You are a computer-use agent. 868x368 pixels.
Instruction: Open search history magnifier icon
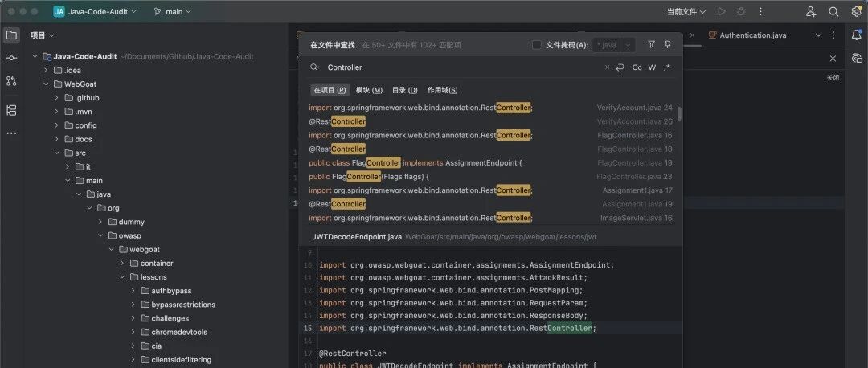315,67
